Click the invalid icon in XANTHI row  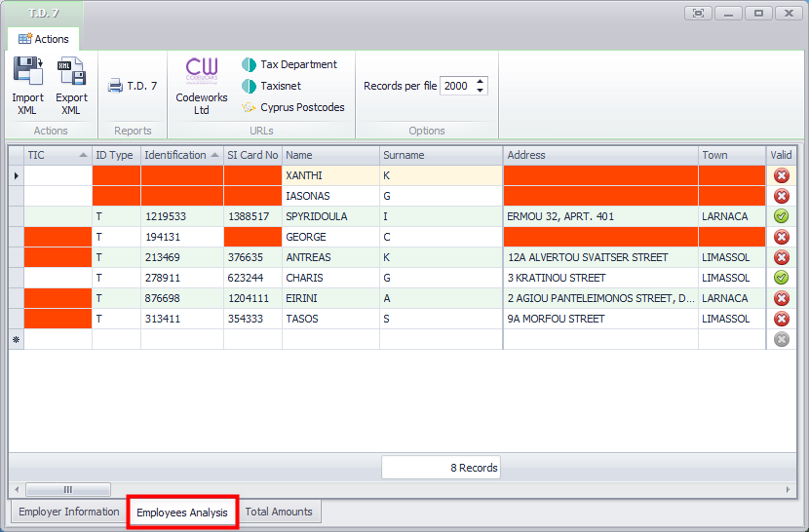pyautogui.click(x=781, y=175)
